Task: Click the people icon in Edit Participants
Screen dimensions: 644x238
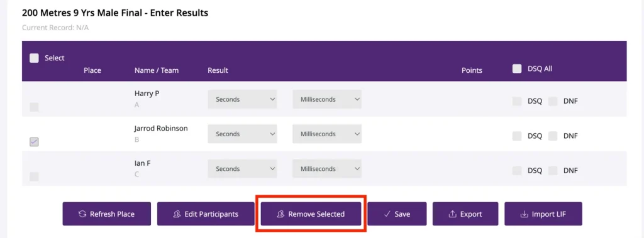Action: [x=177, y=214]
